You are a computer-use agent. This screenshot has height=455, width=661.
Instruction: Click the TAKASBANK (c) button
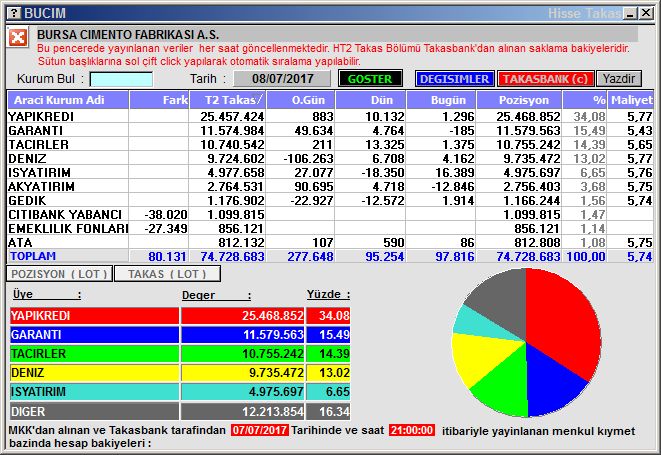545,79
